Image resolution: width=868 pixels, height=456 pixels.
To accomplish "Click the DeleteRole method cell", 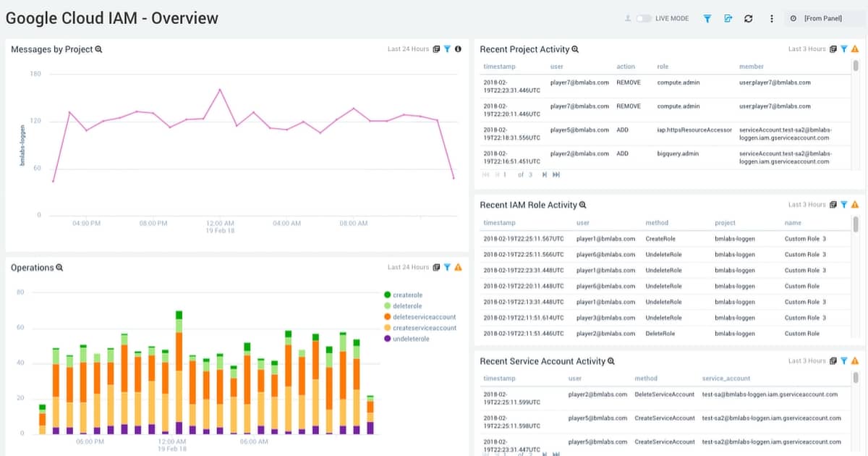I will pos(660,334).
